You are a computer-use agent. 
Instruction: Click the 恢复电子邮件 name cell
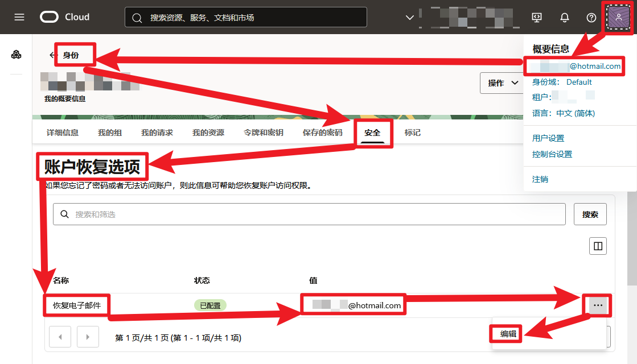pyautogui.click(x=77, y=305)
